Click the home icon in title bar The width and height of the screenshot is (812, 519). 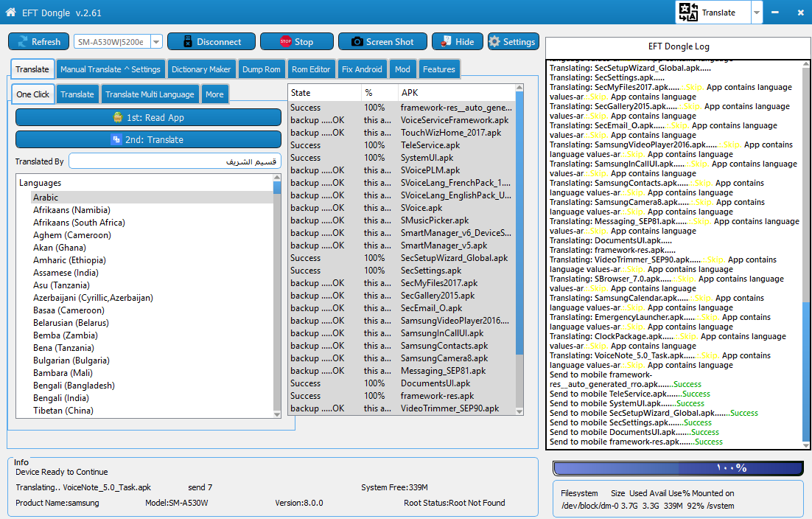[10, 12]
